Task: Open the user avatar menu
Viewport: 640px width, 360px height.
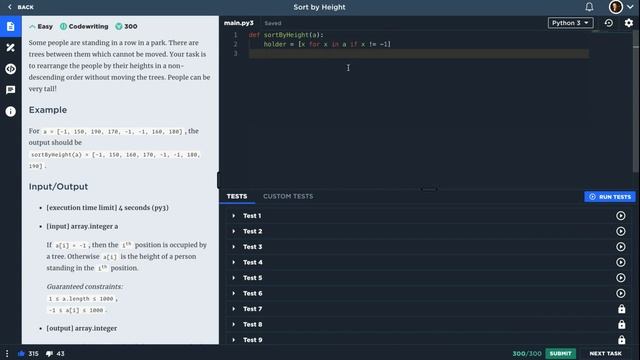Action: (616, 7)
